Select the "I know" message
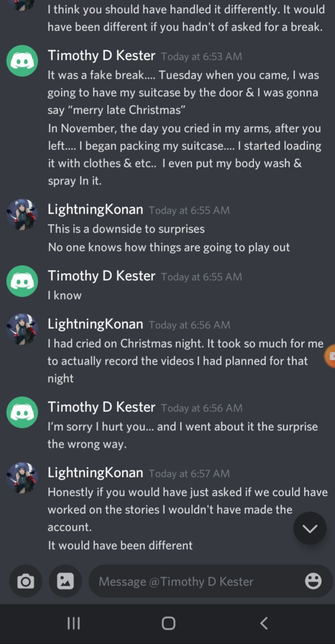 (65, 295)
